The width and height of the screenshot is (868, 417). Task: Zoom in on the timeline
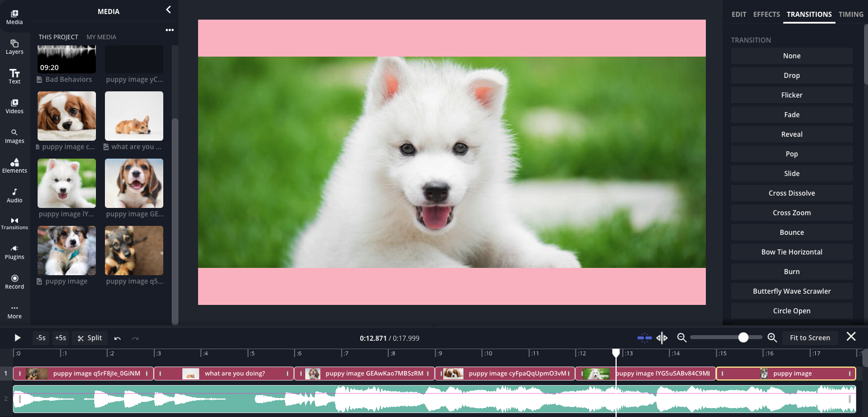pos(772,337)
